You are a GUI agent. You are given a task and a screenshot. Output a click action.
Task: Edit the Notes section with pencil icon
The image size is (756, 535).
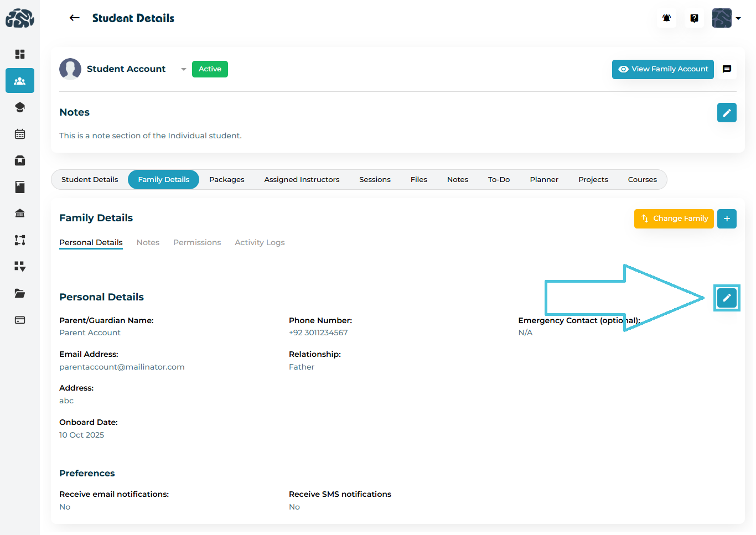tap(726, 113)
